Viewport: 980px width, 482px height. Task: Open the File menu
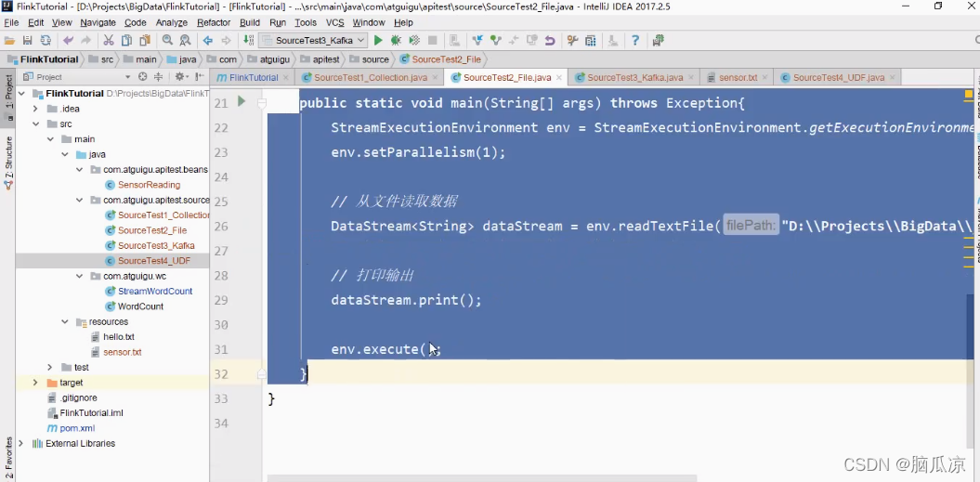[x=11, y=22]
